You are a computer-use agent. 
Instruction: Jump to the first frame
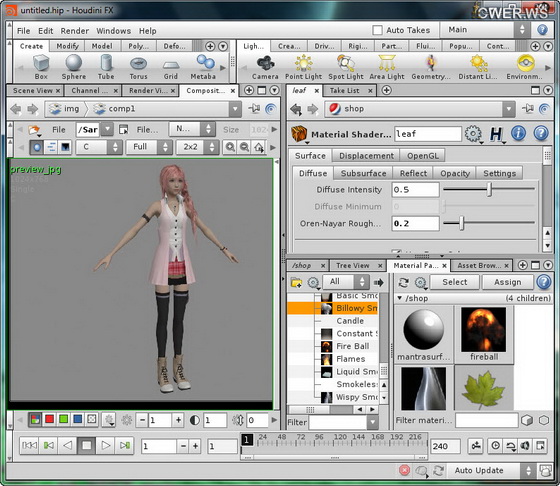pyautogui.click(x=29, y=445)
